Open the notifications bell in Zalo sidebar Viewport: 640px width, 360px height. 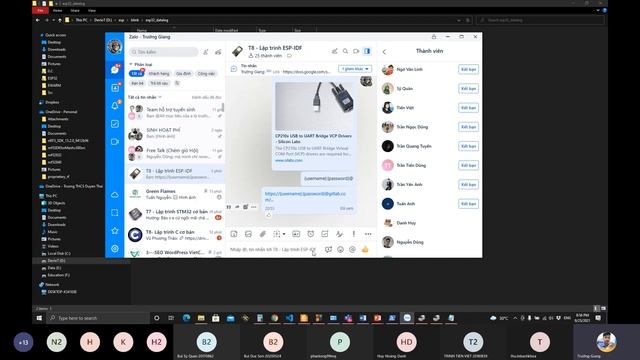pos(115,106)
